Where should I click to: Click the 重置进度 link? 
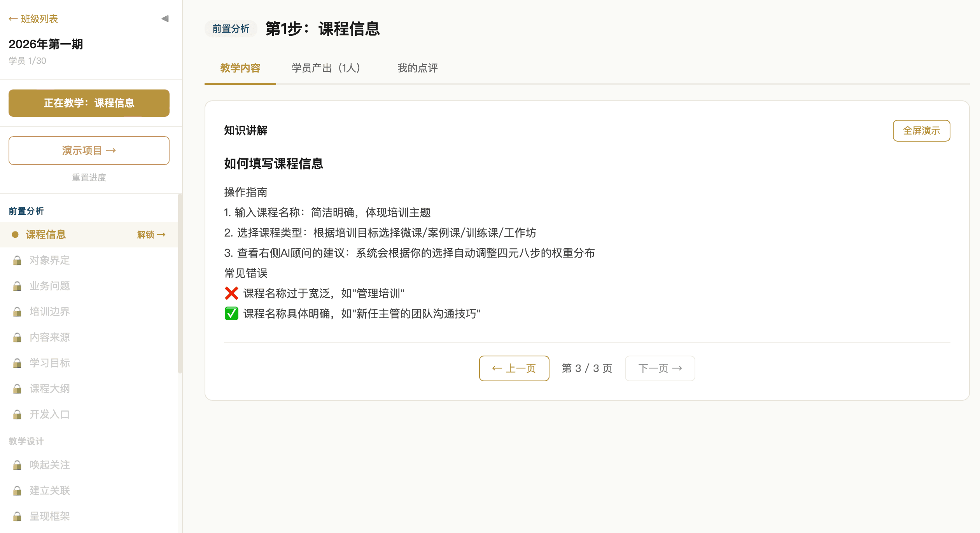coord(89,178)
